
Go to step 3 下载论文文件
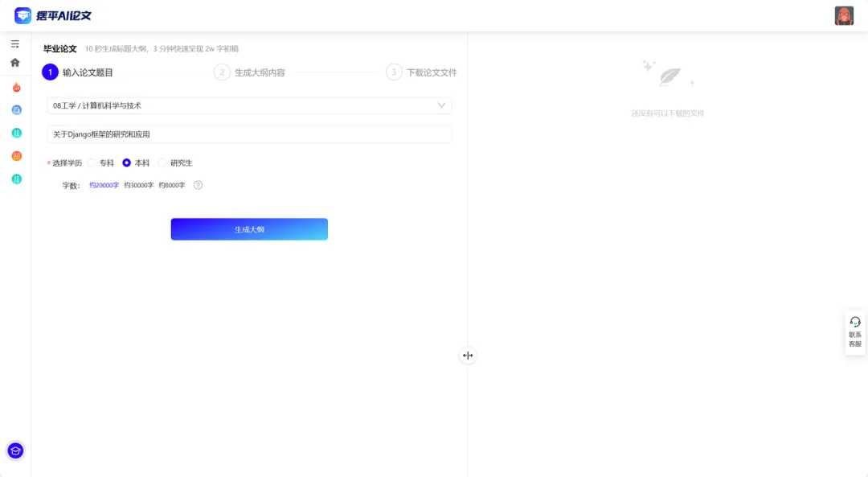pos(422,72)
